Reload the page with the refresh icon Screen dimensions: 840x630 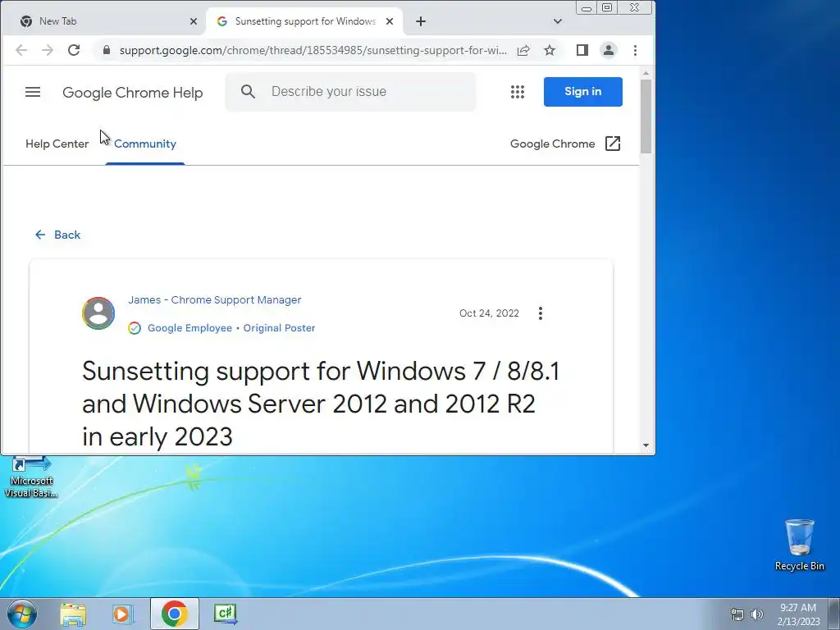pos(74,50)
